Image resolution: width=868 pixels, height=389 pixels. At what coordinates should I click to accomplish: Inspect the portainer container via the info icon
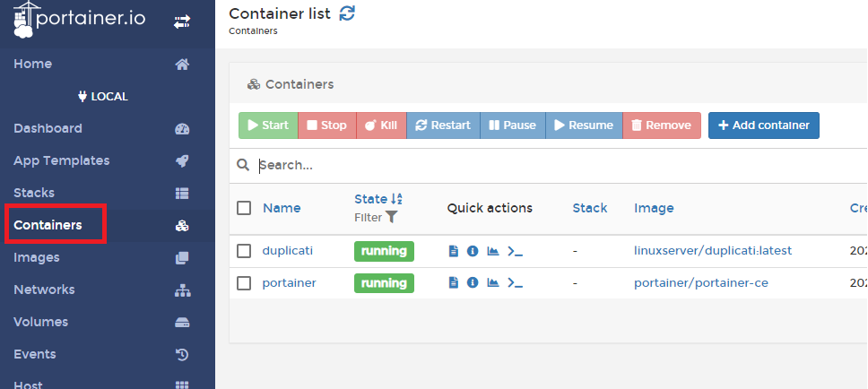pyautogui.click(x=473, y=283)
